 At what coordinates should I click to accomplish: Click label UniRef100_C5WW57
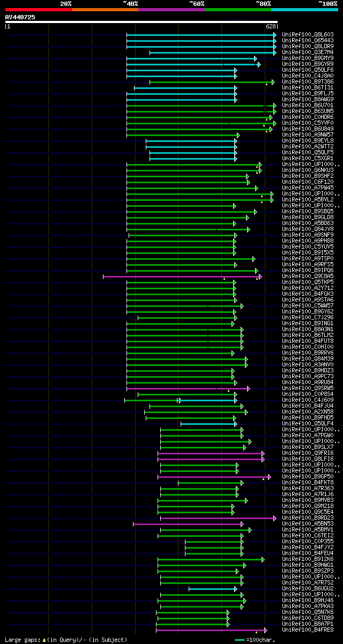click(x=307, y=305)
